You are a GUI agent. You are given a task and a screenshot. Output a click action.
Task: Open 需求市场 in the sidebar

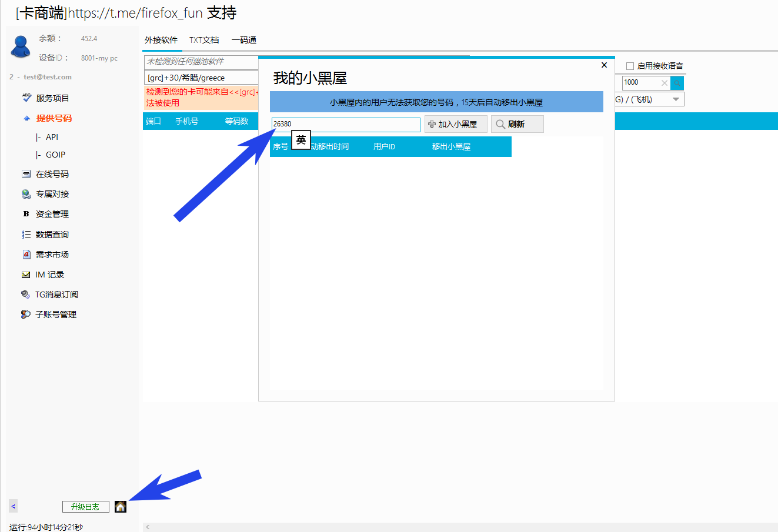point(52,255)
